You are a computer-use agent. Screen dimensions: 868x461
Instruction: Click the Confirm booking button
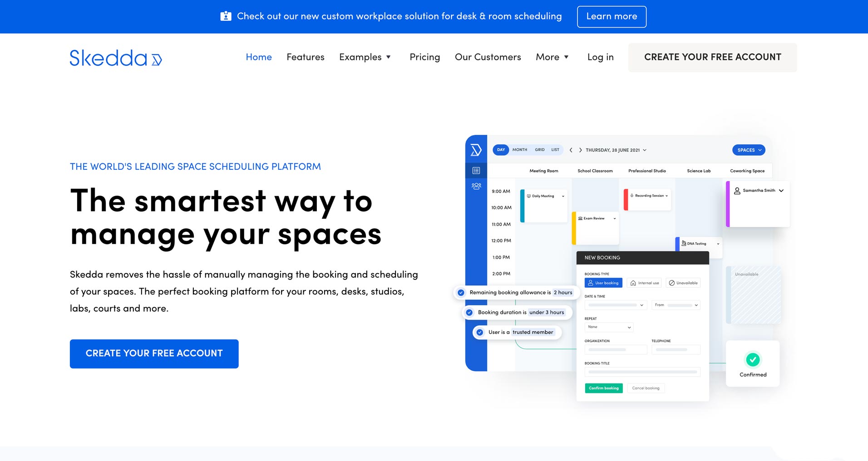tap(604, 388)
